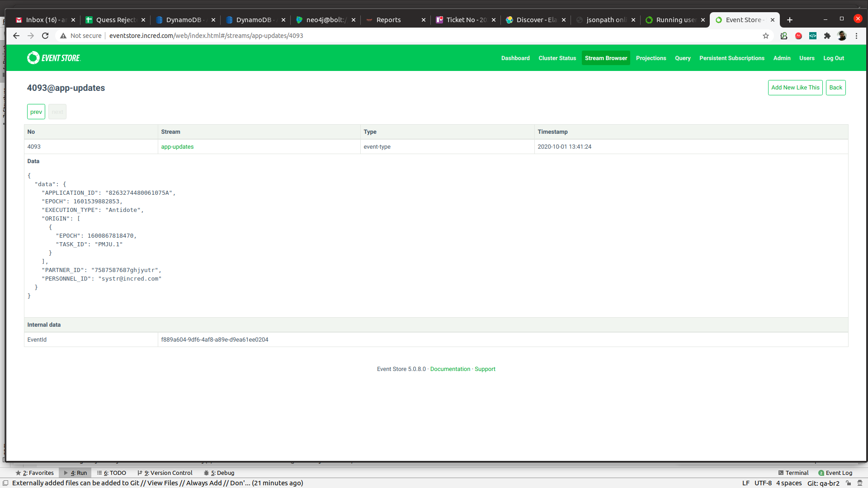Click the user profile avatar icon

click(842, 36)
